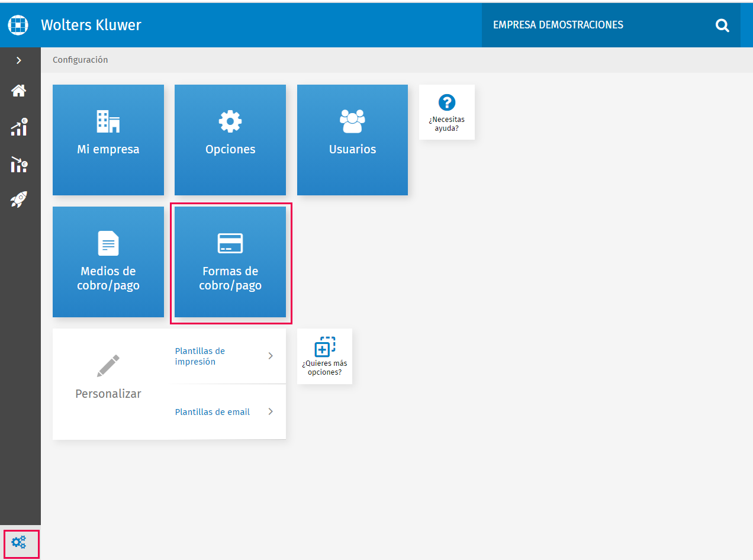Open the Formas de cobro/pago tile
753x560 pixels.
tap(230, 262)
